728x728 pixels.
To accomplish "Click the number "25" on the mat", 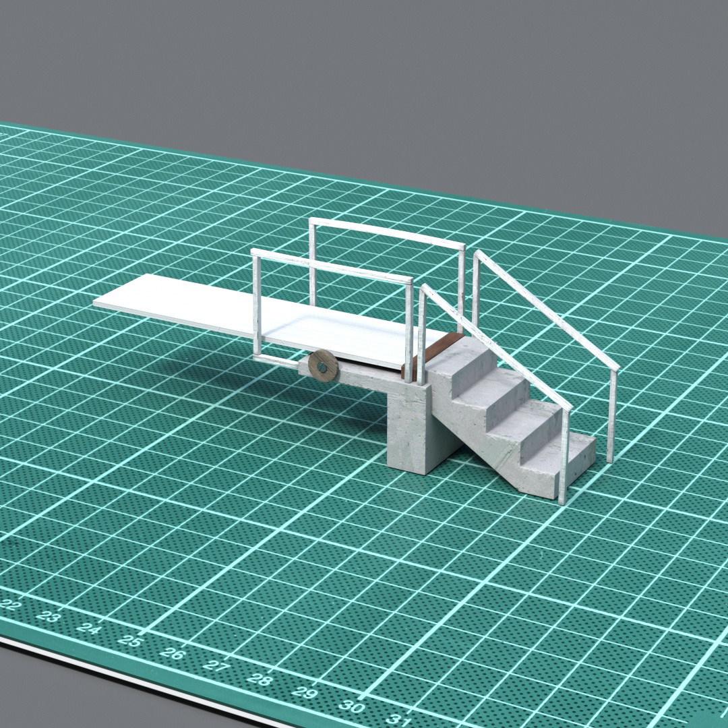I will coord(130,641).
